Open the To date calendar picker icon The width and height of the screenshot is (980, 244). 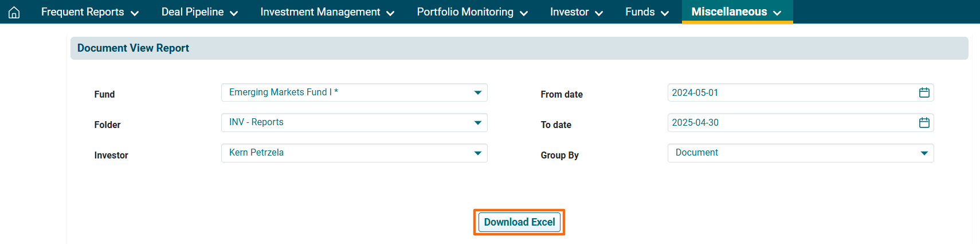click(924, 122)
